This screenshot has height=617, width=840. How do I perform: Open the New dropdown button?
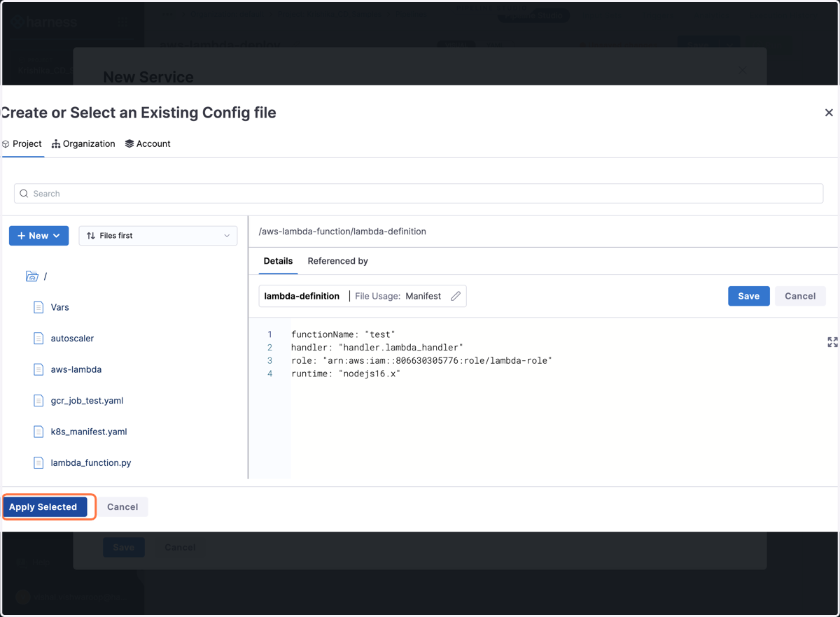pyautogui.click(x=38, y=236)
